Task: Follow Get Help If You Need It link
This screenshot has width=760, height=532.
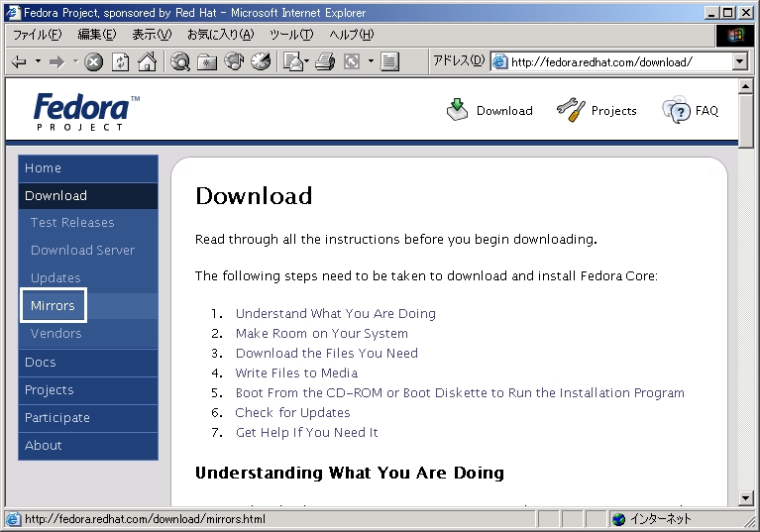Action: [307, 432]
